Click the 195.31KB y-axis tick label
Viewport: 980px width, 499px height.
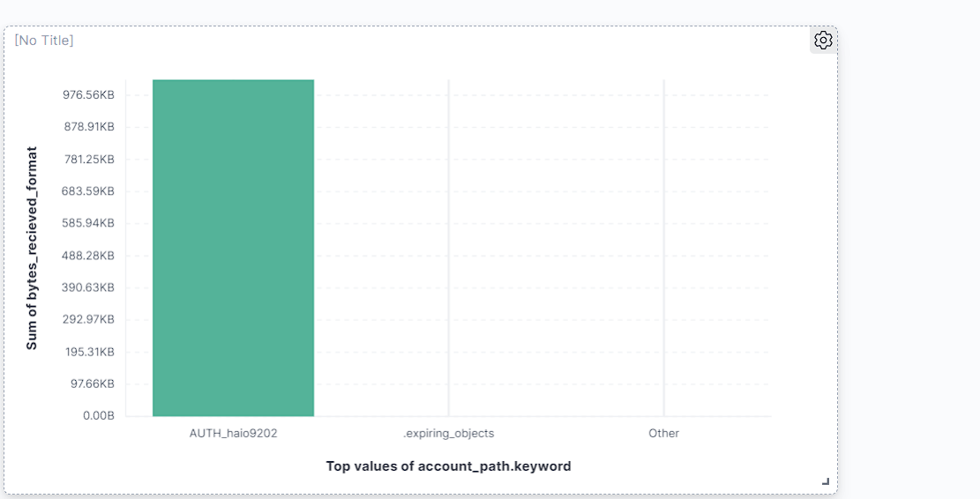click(x=88, y=352)
